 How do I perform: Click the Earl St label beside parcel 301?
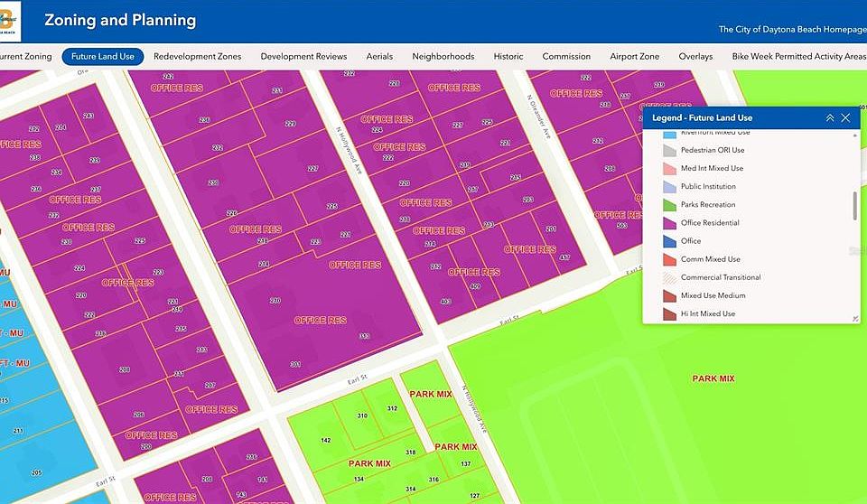pyautogui.click(x=358, y=379)
